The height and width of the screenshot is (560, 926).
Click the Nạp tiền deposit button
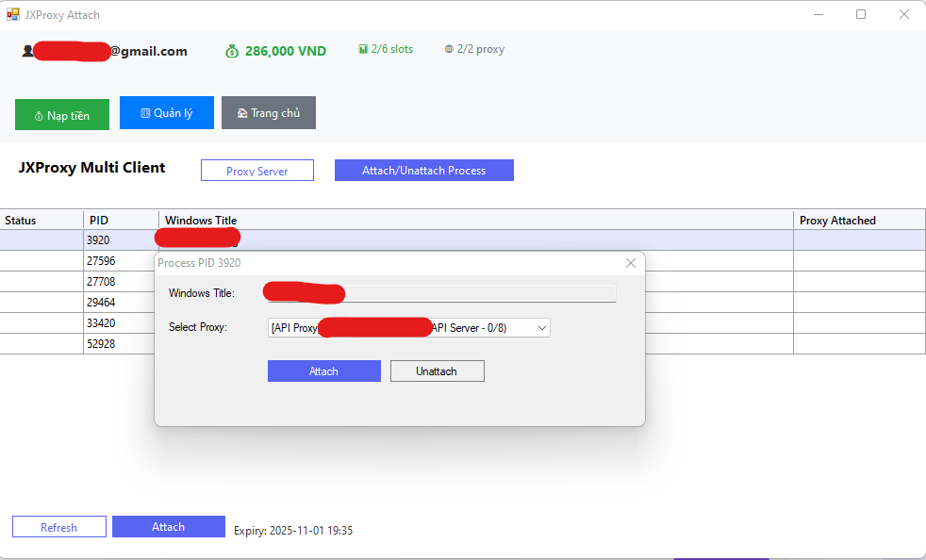[62, 115]
